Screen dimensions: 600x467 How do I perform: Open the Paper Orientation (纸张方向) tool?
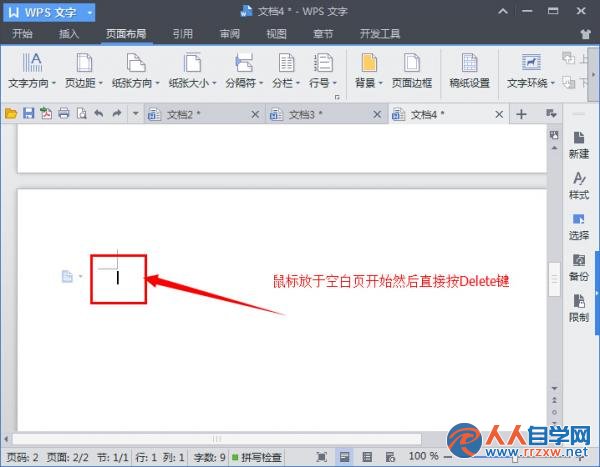(136, 71)
